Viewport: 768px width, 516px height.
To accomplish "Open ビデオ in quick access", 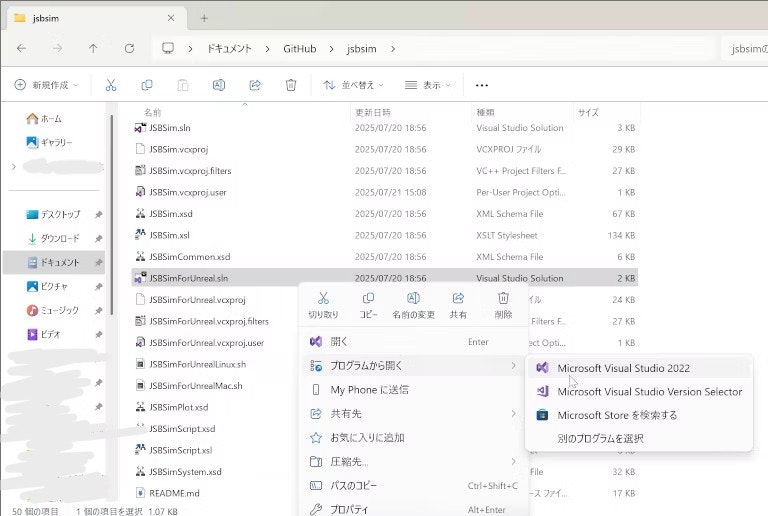I will coord(44,334).
